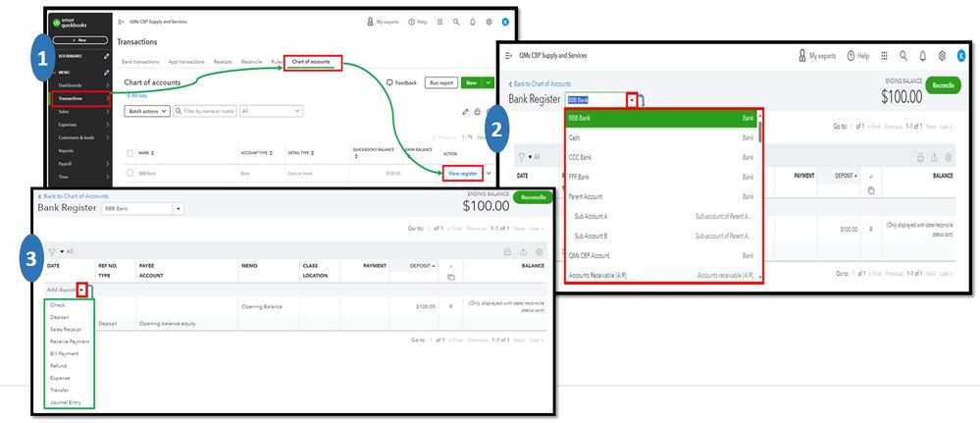Expand the Dashboards sidebar chevron

(108, 85)
